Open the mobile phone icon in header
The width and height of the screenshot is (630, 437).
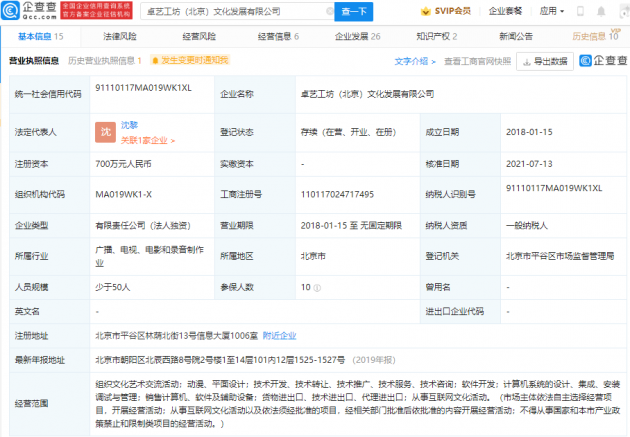pyautogui.click(x=580, y=11)
